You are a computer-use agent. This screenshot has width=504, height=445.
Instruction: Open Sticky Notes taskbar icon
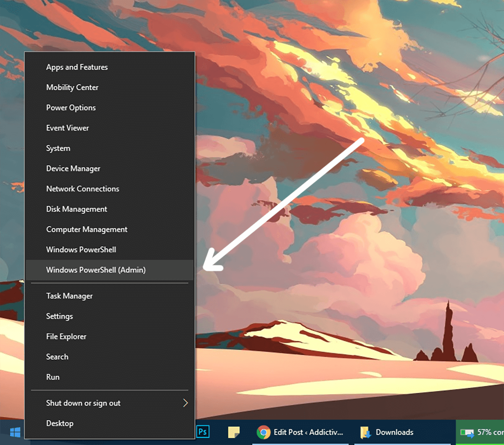point(234,432)
